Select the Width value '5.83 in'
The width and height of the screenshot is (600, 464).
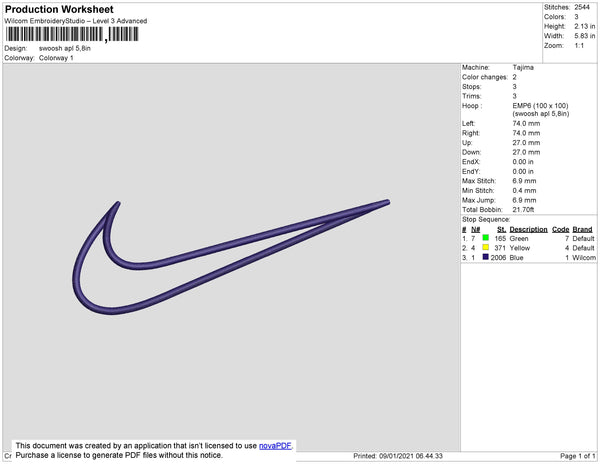tap(584, 36)
